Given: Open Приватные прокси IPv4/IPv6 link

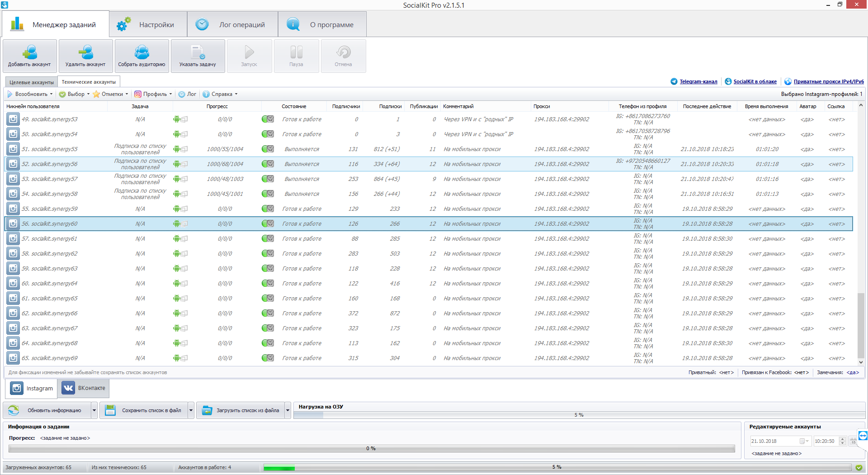Looking at the screenshot, I should click(x=828, y=81).
